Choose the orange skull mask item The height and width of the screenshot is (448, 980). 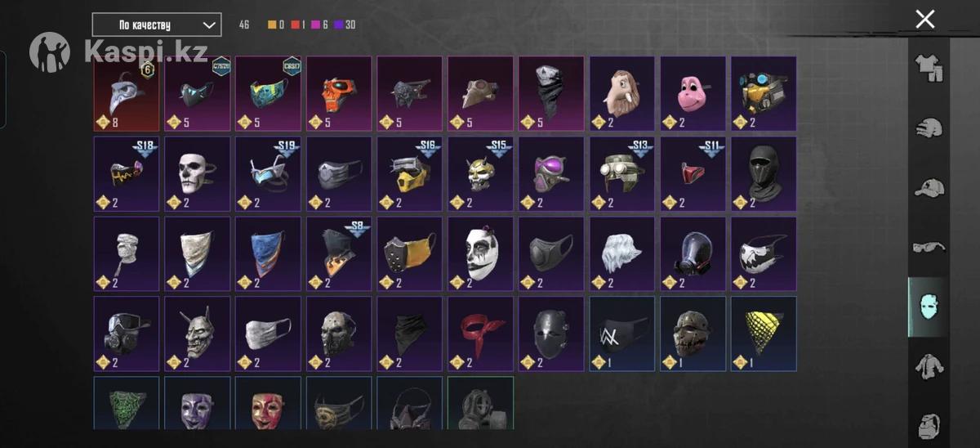339,93
